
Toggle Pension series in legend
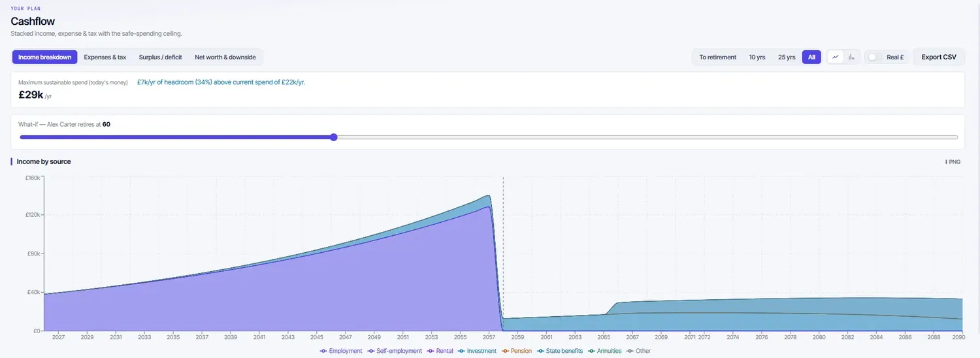point(517,351)
